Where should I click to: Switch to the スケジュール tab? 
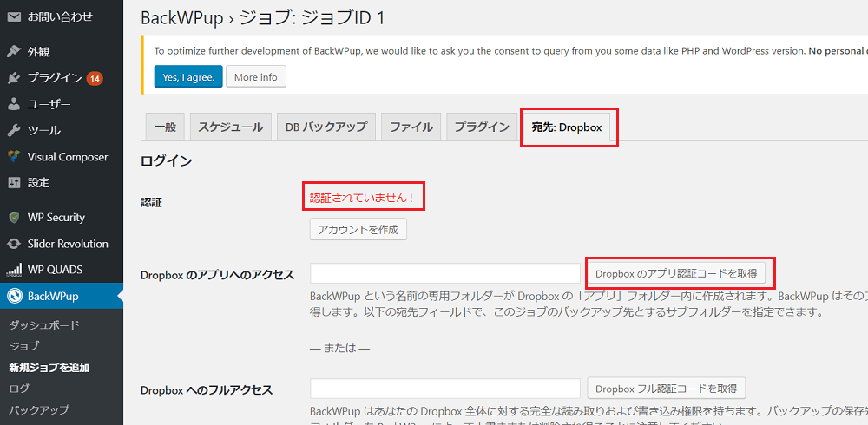(x=230, y=127)
